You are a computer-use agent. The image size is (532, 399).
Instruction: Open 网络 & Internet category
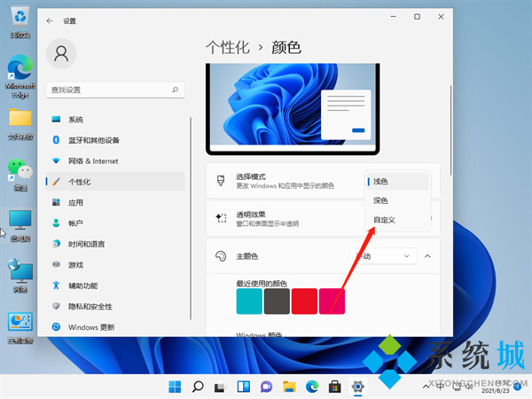[115, 160]
